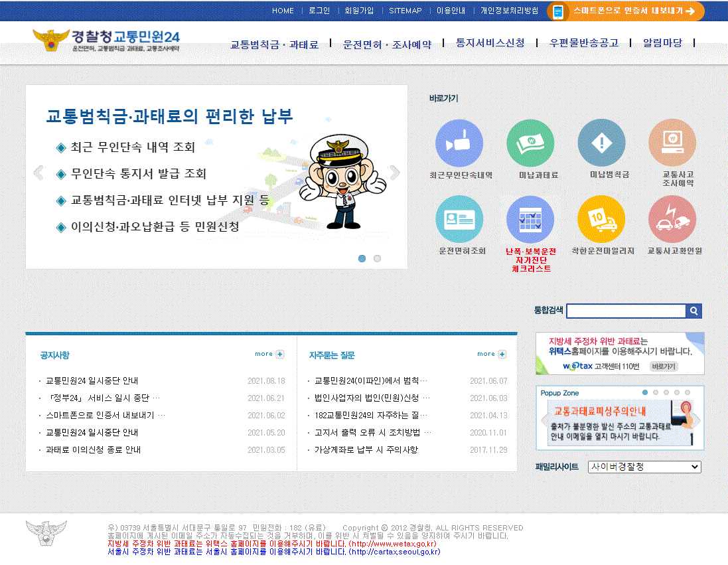Click the more link in 공지사항

tap(263, 354)
